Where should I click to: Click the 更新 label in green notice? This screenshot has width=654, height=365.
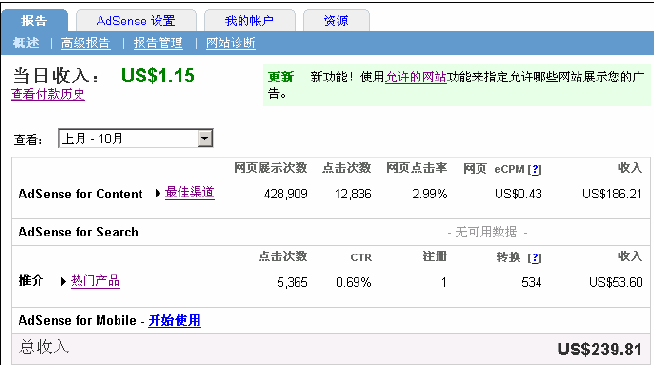(x=281, y=77)
